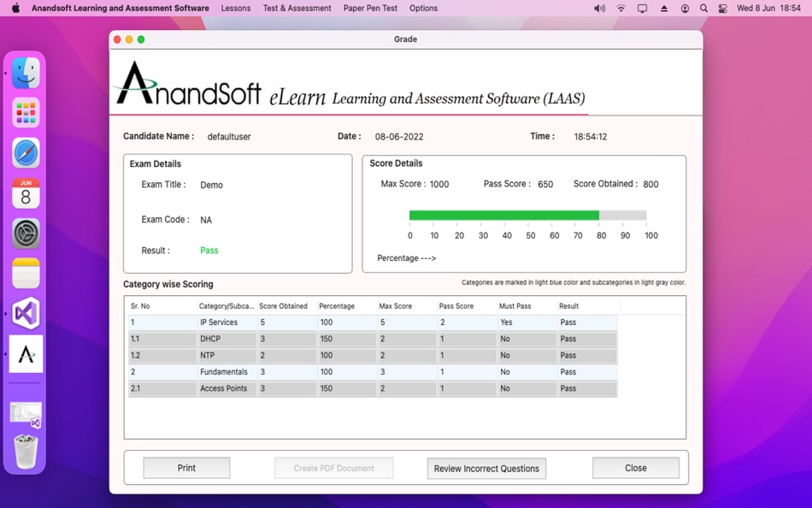Open Visual Studio from the dock
Image resolution: width=812 pixels, height=508 pixels.
click(x=26, y=313)
